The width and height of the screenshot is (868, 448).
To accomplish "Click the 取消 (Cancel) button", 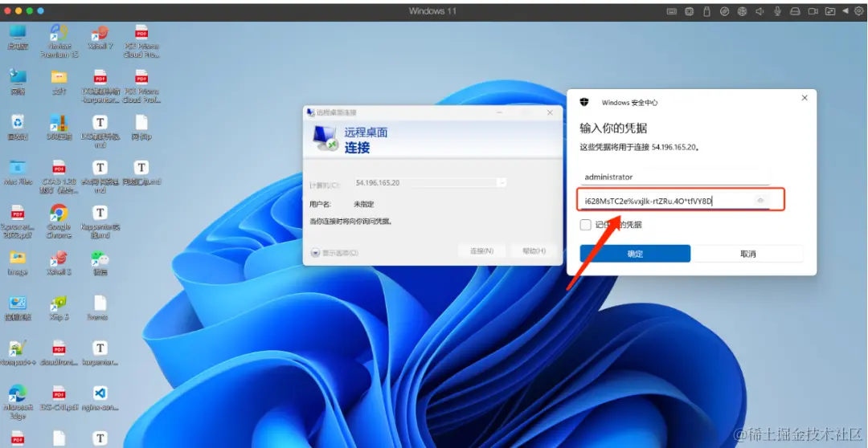I will pos(748,254).
